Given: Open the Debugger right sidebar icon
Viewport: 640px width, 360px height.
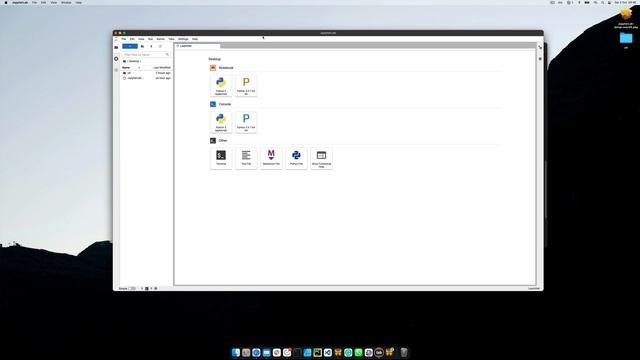Looking at the screenshot, I should 540,59.
